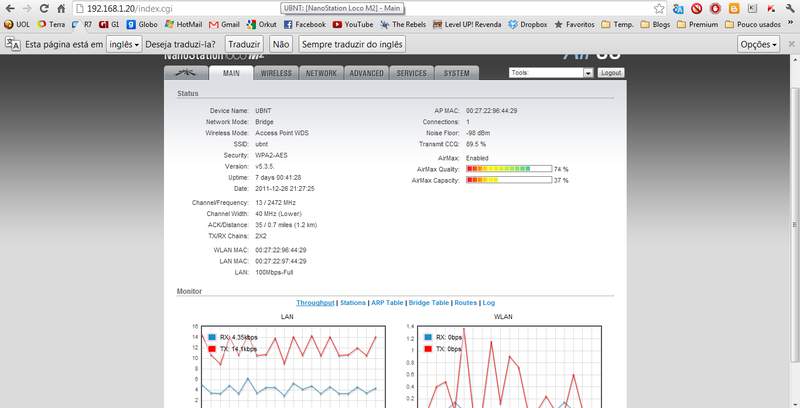Open the Terra bookmark
Screen dimensions: 800x408
click(x=51, y=24)
